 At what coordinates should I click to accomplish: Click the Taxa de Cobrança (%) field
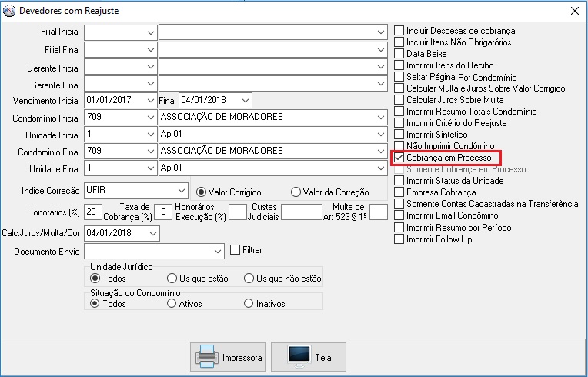162,212
